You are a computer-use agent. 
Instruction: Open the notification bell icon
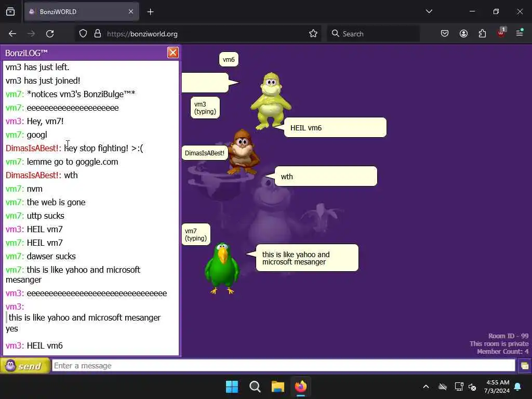click(517, 387)
